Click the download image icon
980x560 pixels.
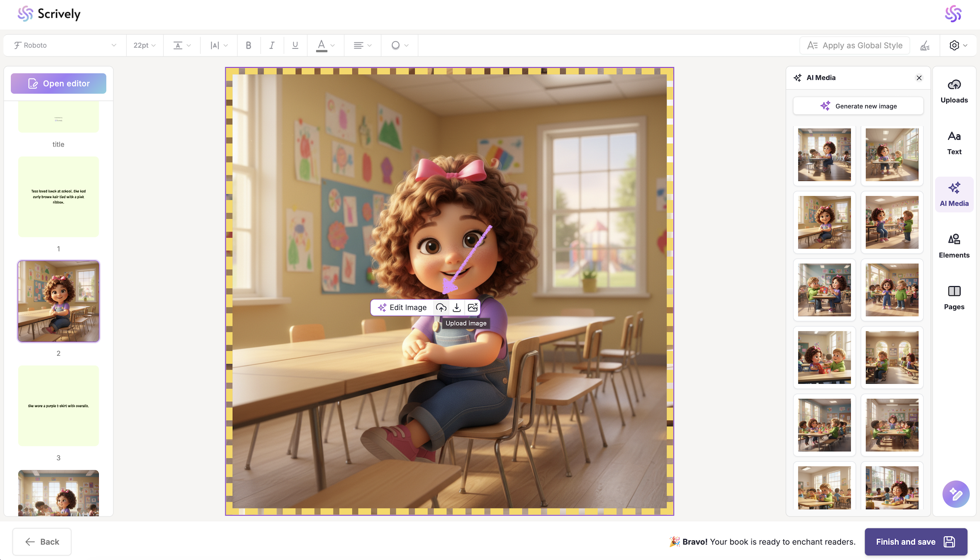coord(457,308)
